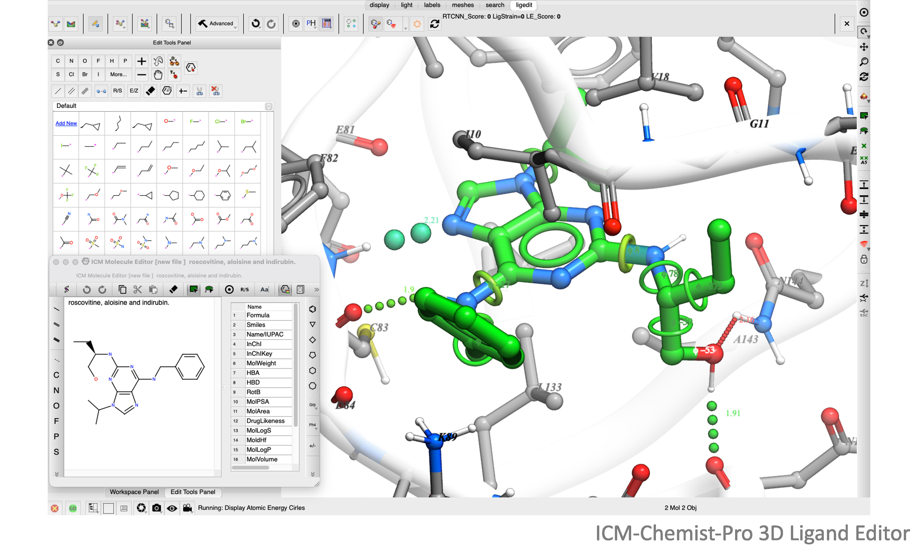
Task: Select the eraser tool in Edit Tools Panel
Action: click(150, 91)
